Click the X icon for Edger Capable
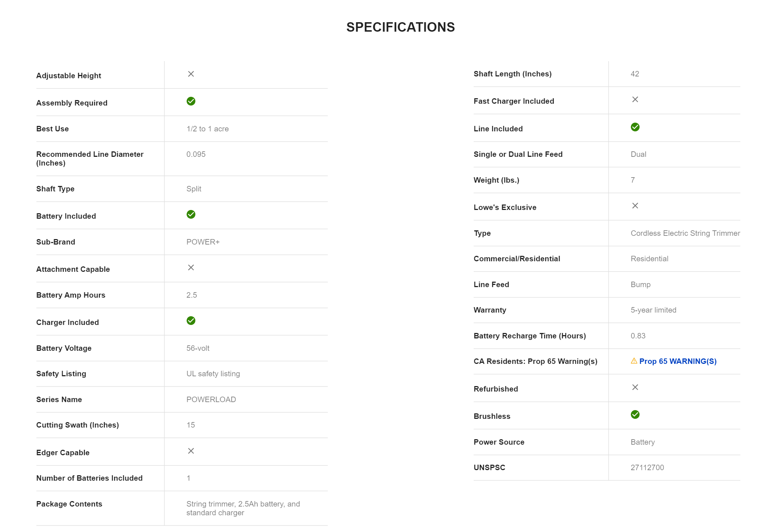This screenshot has width=776, height=532. tap(191, 451)
